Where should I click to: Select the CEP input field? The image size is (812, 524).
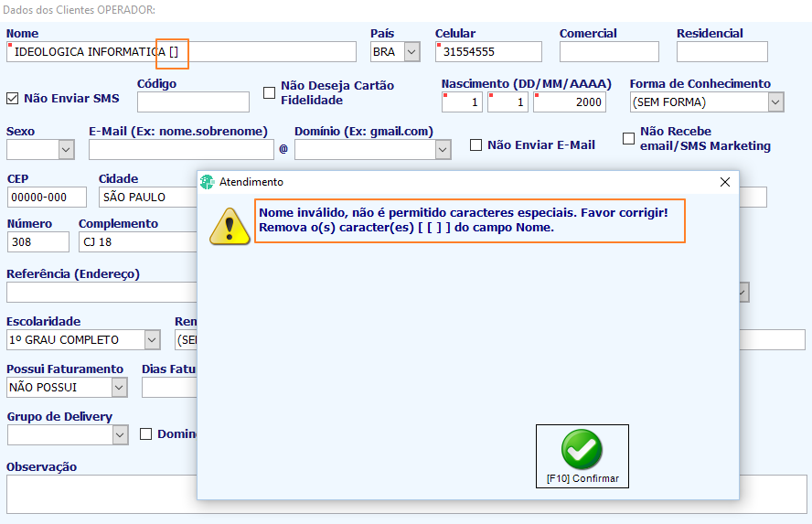pos(48,198)
